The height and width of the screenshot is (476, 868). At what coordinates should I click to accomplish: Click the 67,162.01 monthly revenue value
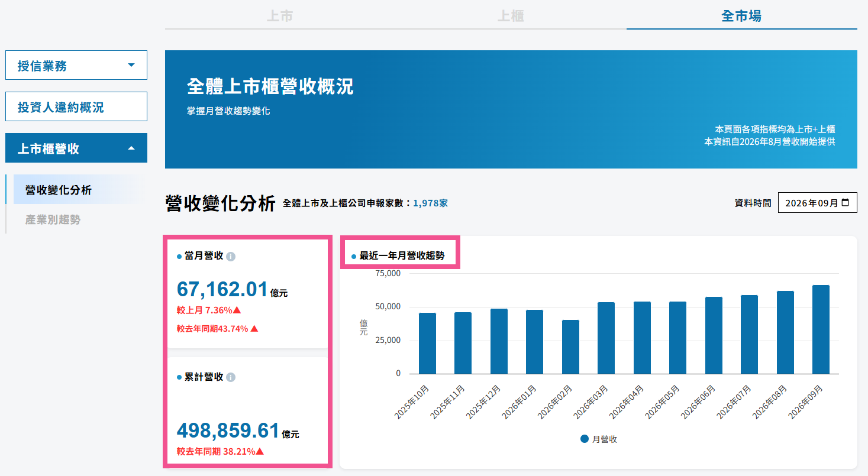tap(222, 289)
